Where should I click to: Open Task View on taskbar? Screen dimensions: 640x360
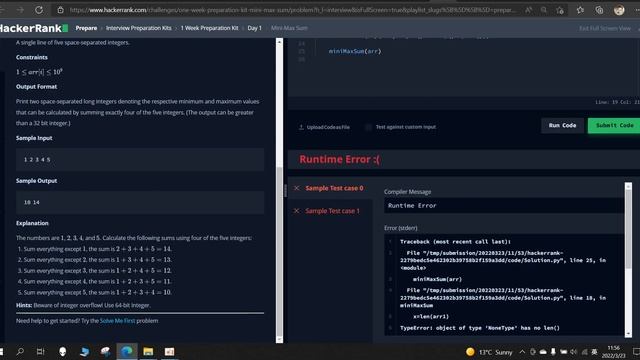tap(40, 351)
